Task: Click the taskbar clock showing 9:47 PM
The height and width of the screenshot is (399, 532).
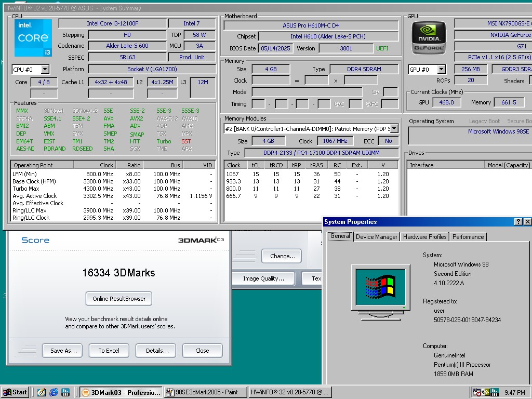Action: click(x=514, y=392)
